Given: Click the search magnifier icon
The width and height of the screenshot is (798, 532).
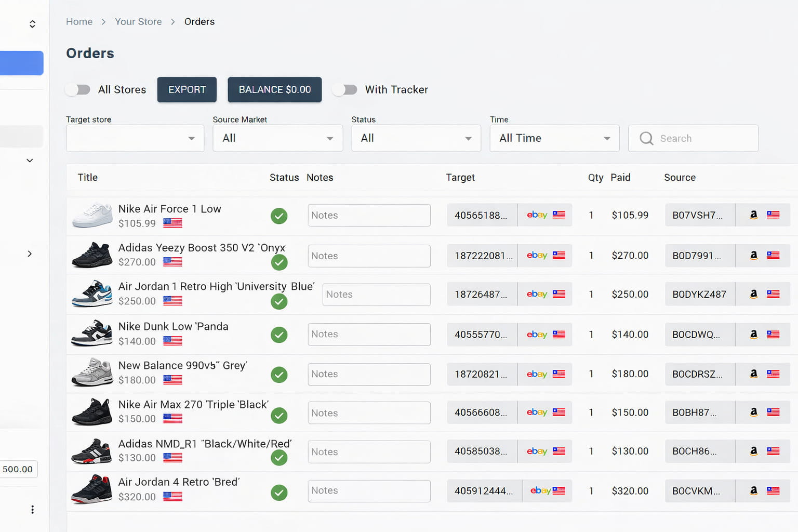Looking at the screenshot, I should [646, 138].
